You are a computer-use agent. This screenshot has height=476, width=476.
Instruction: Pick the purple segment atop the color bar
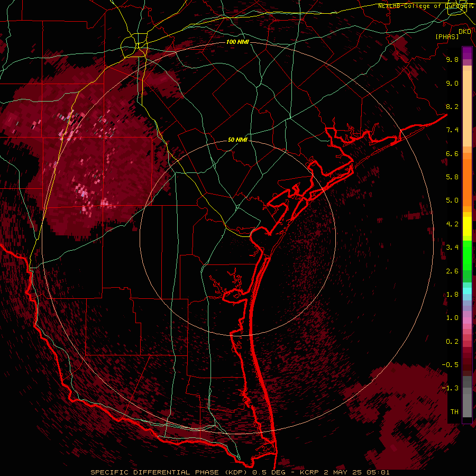click(x=467, y=53)
